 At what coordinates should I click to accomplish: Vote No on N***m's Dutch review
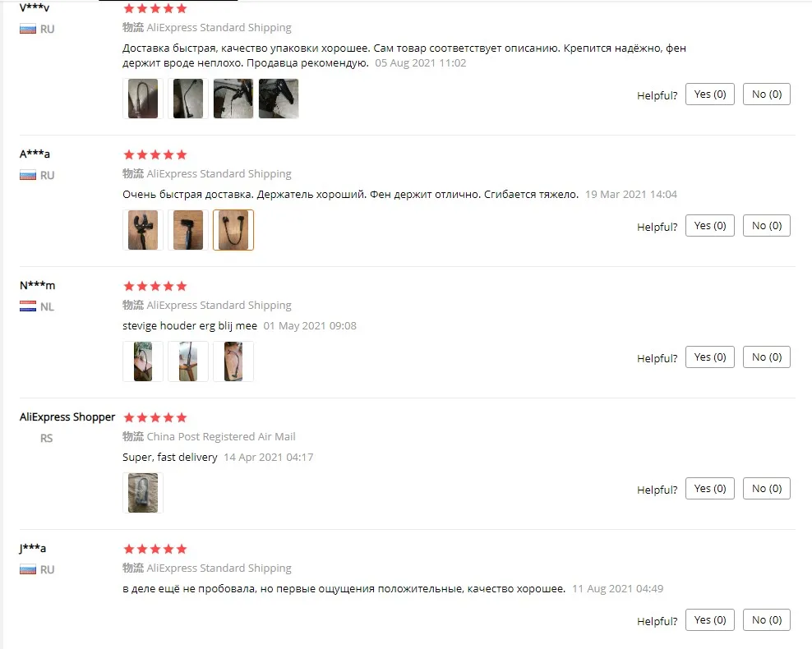[x=767, y=357]
